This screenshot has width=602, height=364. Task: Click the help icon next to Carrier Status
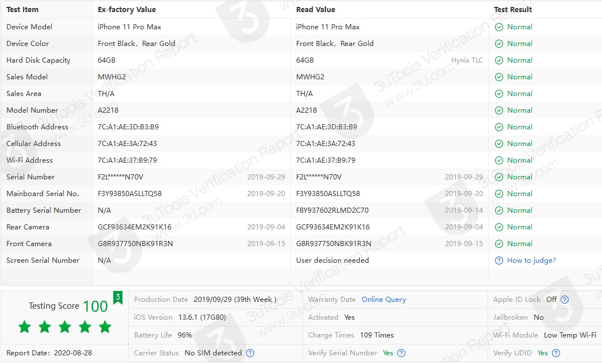(x=250, y=353)
